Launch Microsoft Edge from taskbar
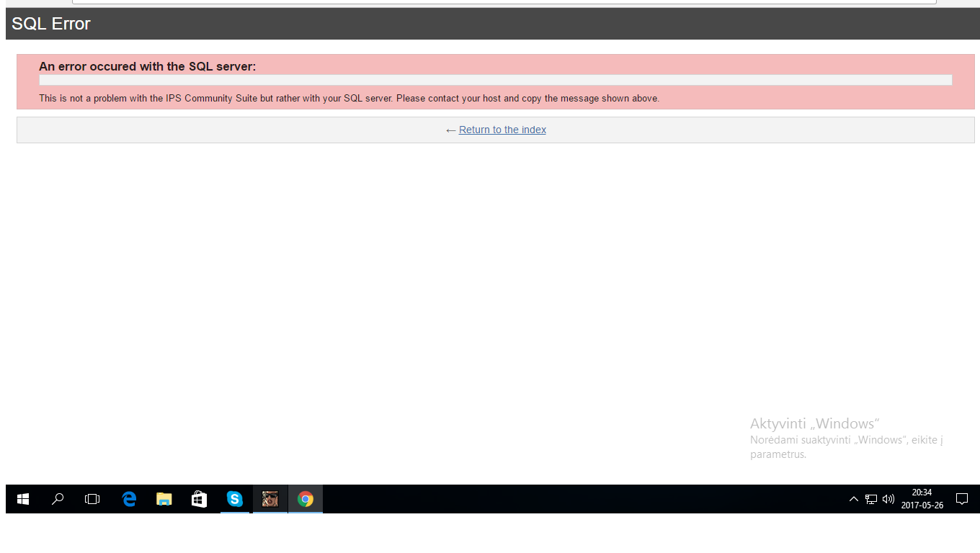Screen dimensions: 980x553 (129, 499)
